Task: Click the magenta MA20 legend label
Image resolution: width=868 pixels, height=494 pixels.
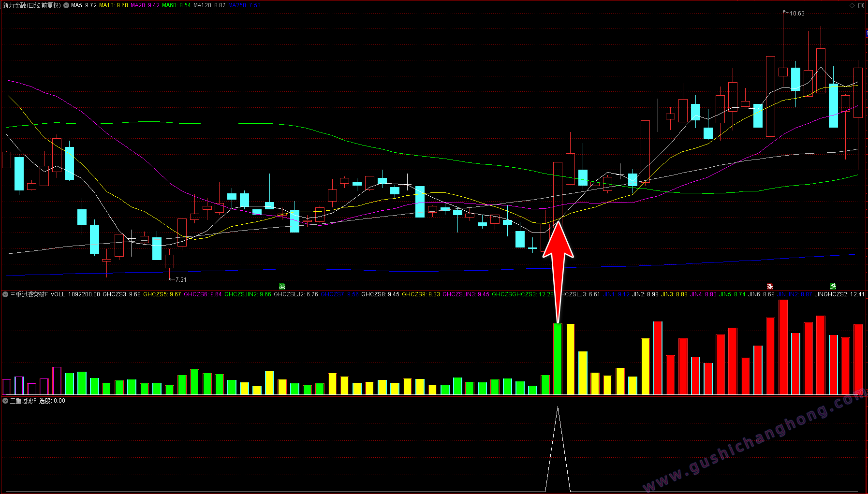Action: click(x=145, y=6)
